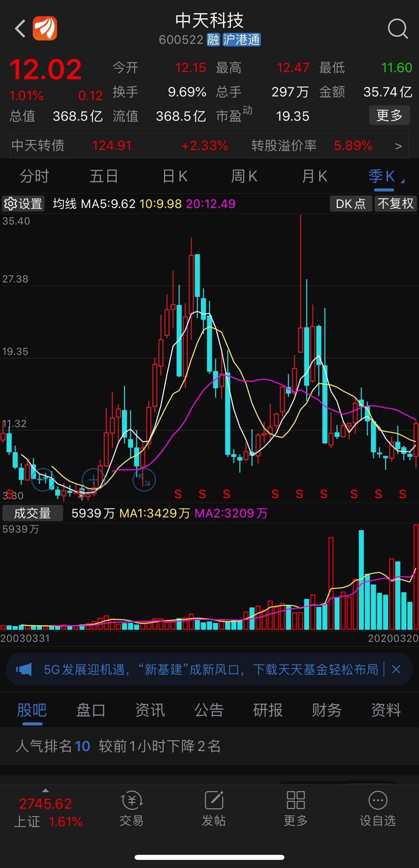
Task: Switch the 成交量 indicator selector
Action: tap(32, 513)
